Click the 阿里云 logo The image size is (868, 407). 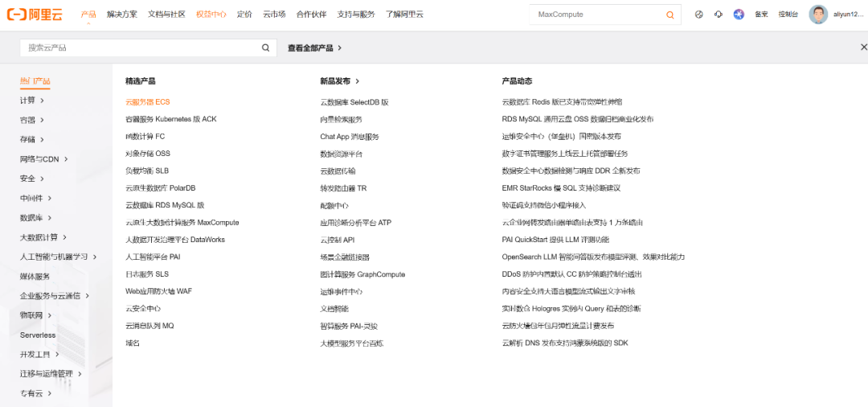35,14
